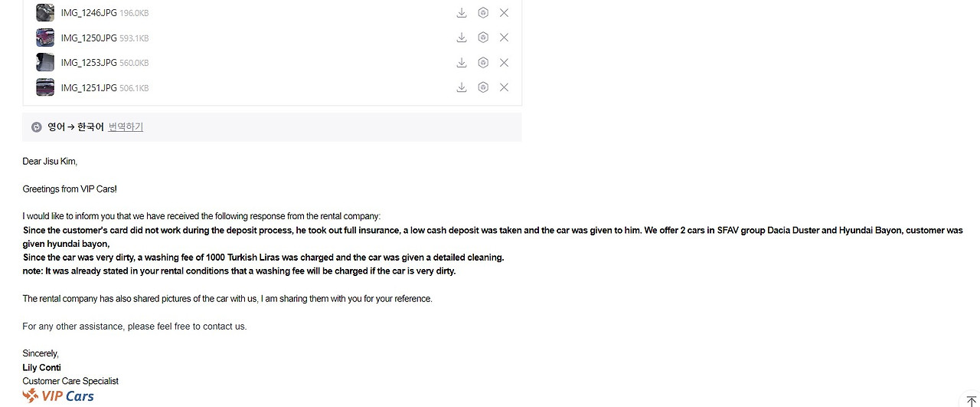Open the IMG_1250.JPG thumbnail preview

(x=45, y=38)
